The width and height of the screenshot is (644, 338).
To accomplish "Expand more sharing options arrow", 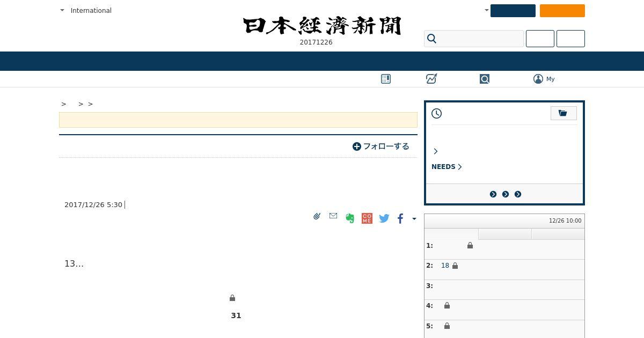I will (x=414, y=218).
